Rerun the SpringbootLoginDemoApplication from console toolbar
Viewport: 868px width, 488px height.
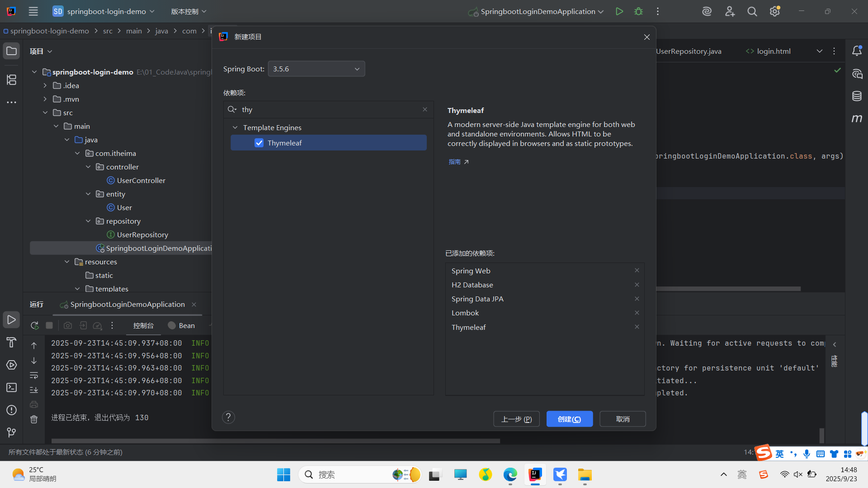point(34,325)
